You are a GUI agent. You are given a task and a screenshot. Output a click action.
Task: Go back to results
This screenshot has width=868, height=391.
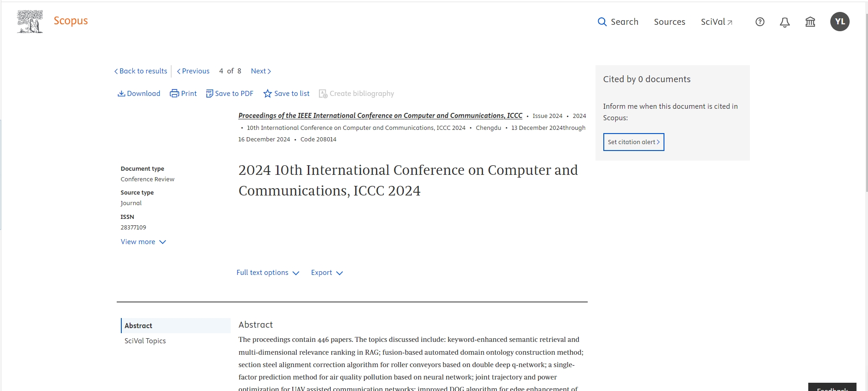coord(141,71)
